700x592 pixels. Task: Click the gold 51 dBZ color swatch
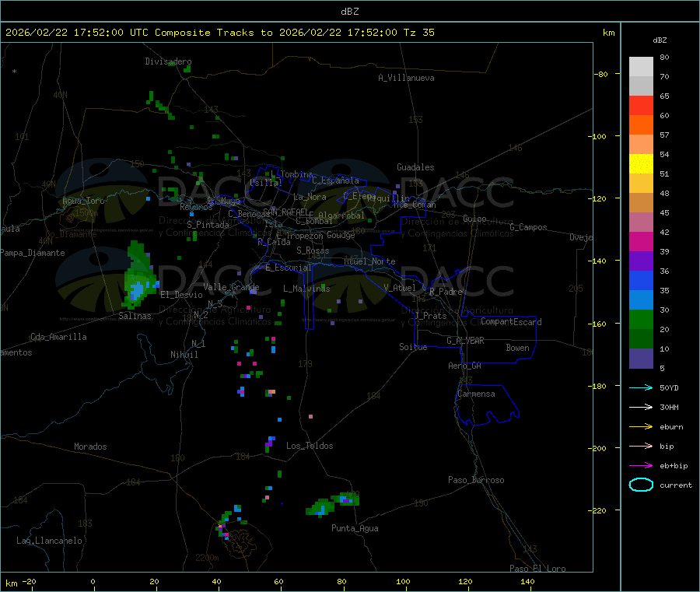[x=641, y=183]
